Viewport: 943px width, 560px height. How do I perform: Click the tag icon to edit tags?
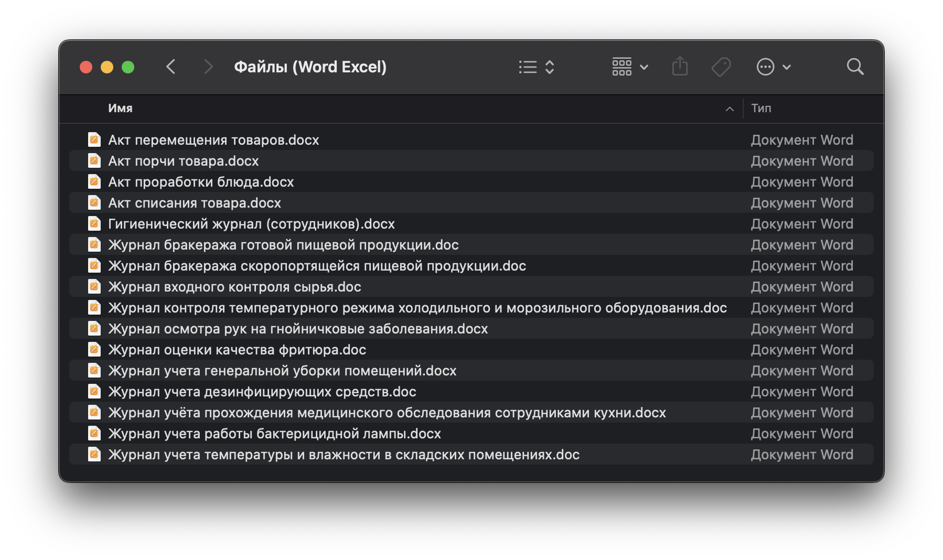pyautogui.click(x=721, y=67)
